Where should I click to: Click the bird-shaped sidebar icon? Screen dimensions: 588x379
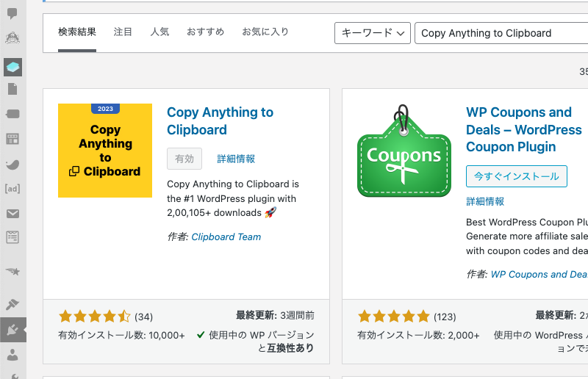(x=12, y=165)
